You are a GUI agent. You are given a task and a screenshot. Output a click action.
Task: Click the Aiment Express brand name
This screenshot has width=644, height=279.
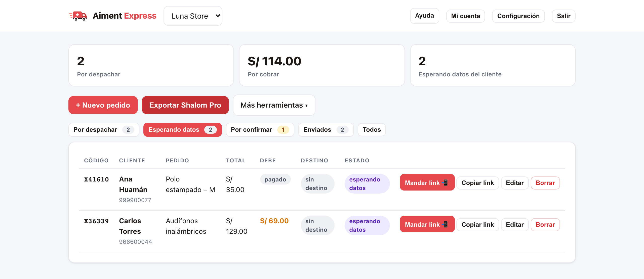[x=125, y=16]
